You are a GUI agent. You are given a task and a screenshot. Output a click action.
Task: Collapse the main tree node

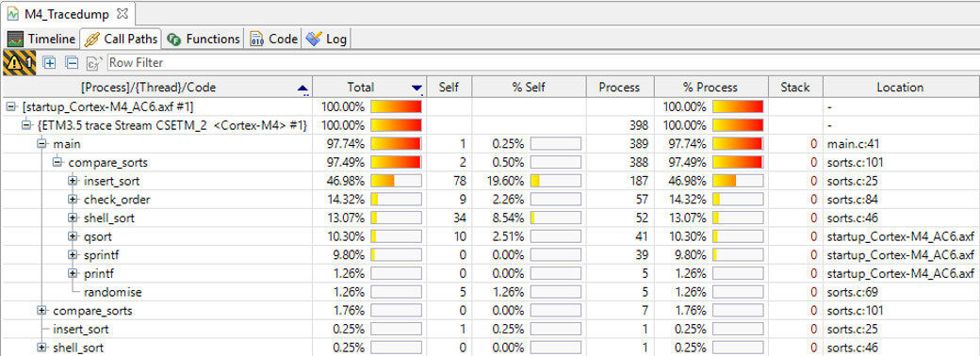[41, 144]
